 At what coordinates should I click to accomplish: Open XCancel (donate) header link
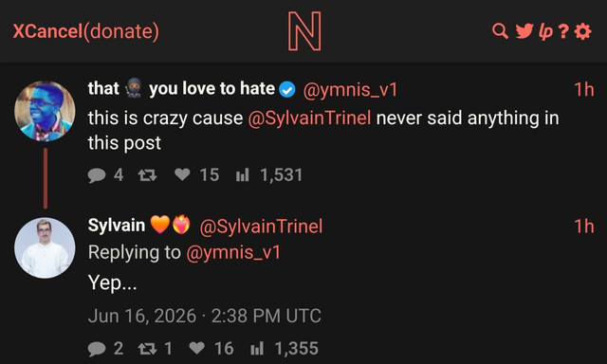85,31
